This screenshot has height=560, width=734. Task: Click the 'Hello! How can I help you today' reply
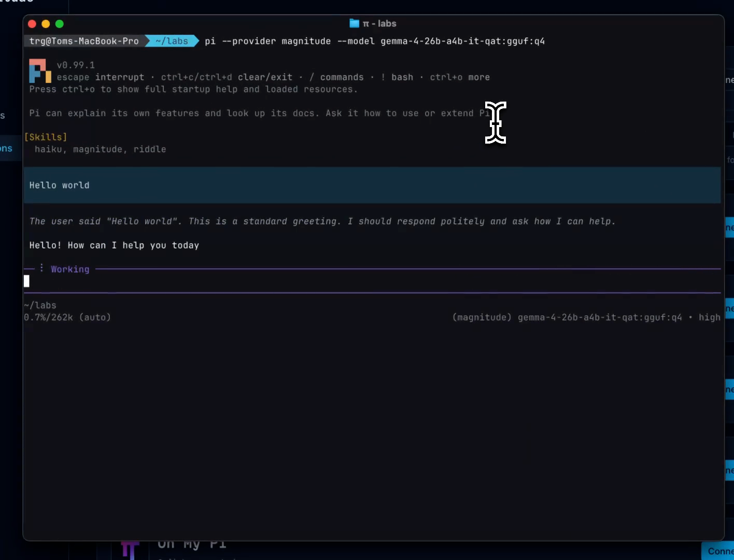(114, 245)
